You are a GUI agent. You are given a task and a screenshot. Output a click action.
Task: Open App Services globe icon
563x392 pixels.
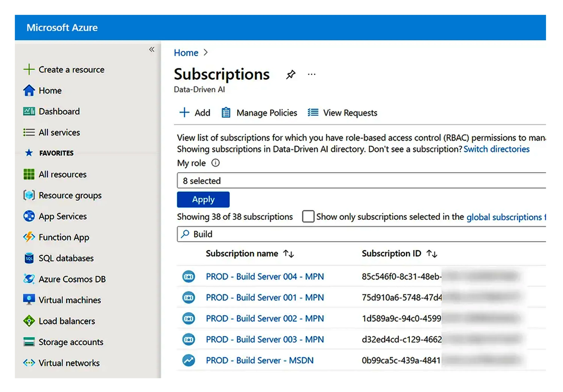pyautogui.click(x=29, y=216)
